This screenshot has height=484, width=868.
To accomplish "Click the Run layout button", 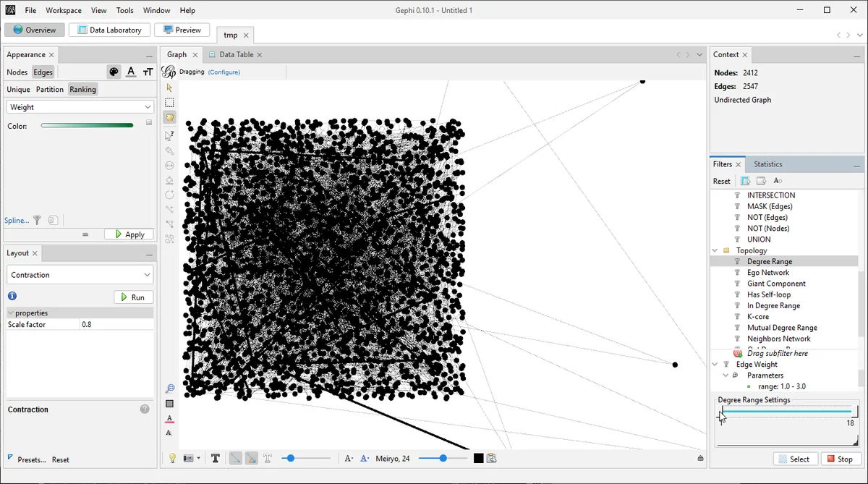I will pyautogui.click(x=133, y=297).
